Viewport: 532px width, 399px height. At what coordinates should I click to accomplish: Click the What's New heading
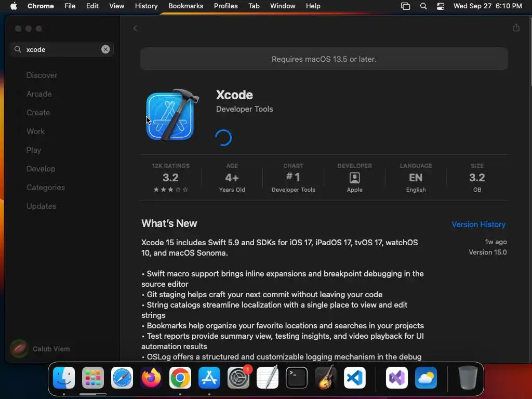(x=169, y=223)
